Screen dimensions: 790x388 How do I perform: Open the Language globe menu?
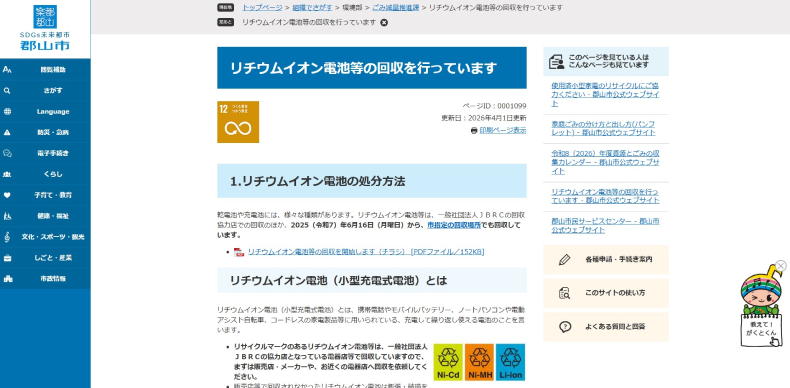[x=45, y=112]
